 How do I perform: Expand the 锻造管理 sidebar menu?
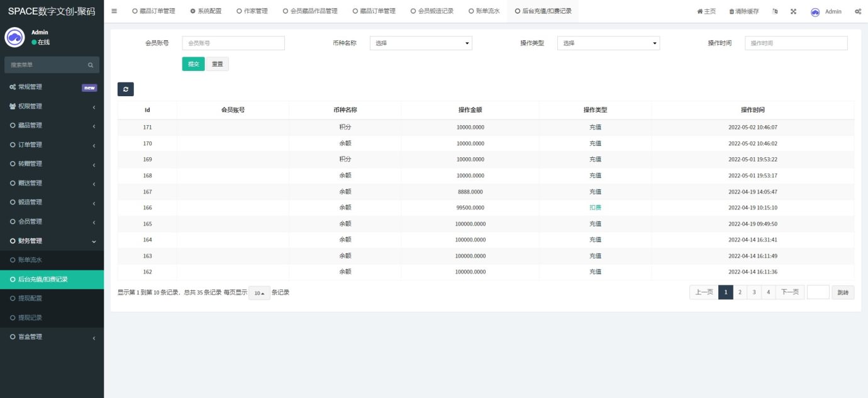pyautogui.click(x=52, y=202)
